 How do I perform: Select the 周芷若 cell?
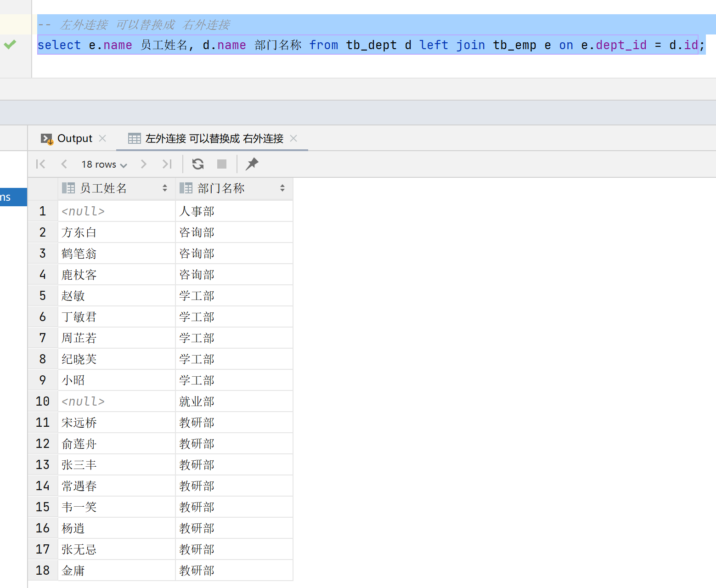pyautogui.click(x=117, y=338)
